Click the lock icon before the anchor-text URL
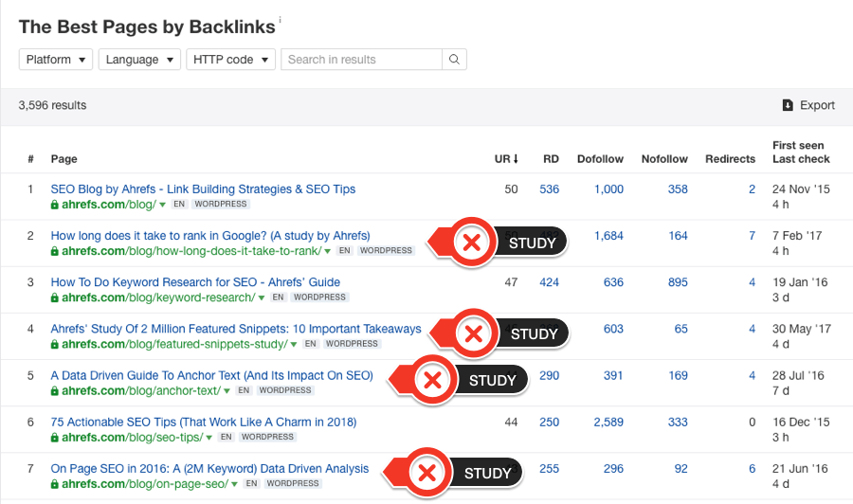The height and width of the screenshot is (504, 853). click(54, 390)
